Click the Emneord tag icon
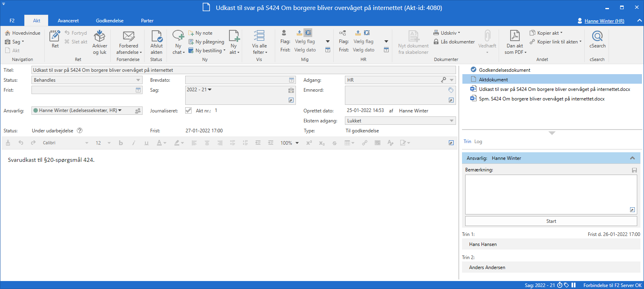 point(451,90)
